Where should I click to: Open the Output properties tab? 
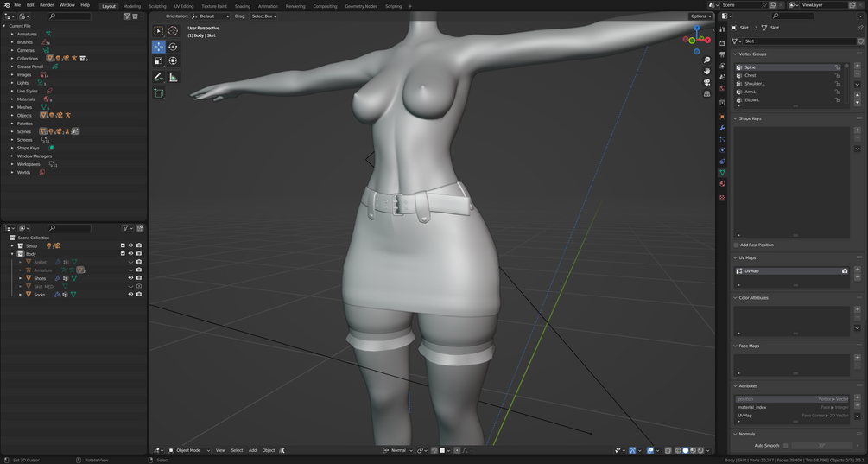pyautogui.click(x=722, y=54)
